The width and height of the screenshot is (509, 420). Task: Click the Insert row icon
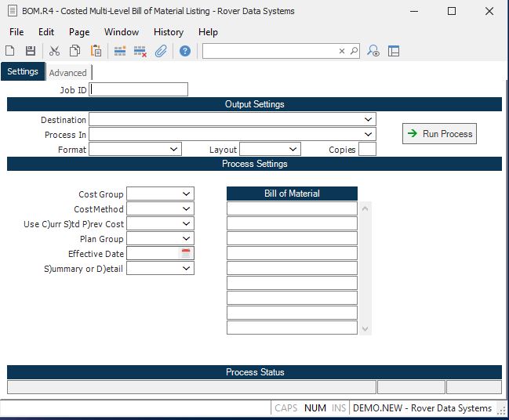point(120,51)
